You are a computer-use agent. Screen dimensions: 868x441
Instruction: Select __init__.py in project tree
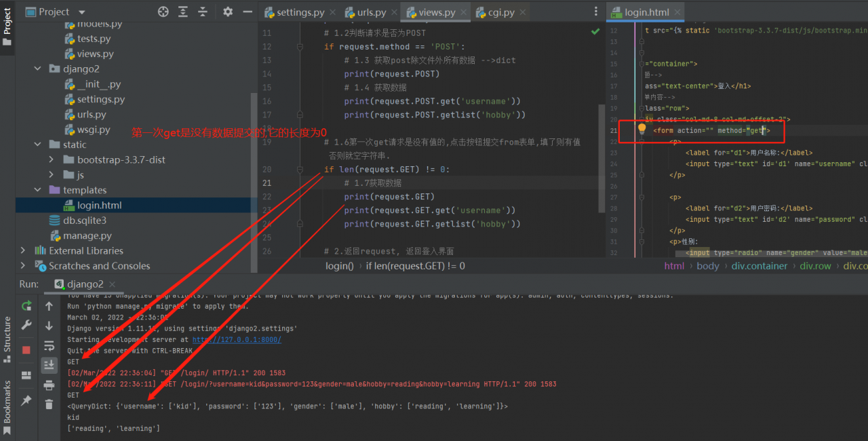coord(98,84)
